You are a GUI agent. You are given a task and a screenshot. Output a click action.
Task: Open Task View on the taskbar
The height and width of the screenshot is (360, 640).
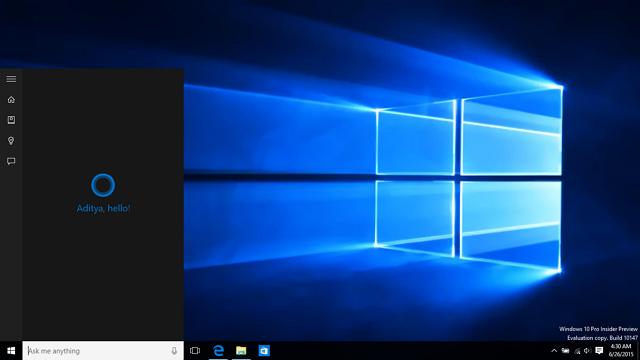195,351
